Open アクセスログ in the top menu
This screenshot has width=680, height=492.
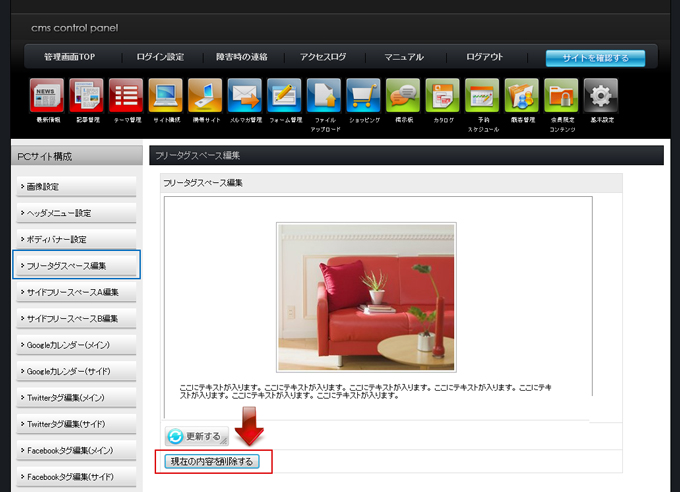click(x=324, y=57)
